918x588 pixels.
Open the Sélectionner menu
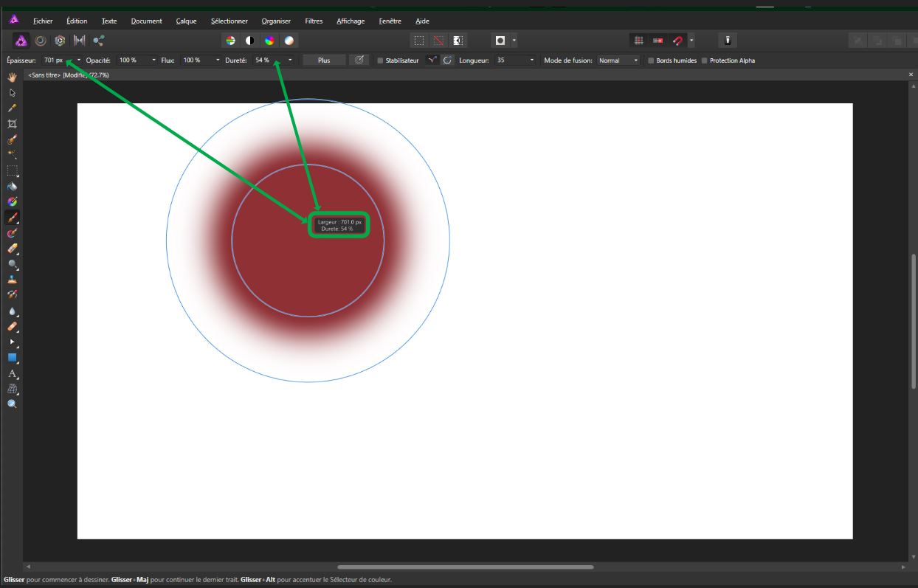click(x=229, y=21)
